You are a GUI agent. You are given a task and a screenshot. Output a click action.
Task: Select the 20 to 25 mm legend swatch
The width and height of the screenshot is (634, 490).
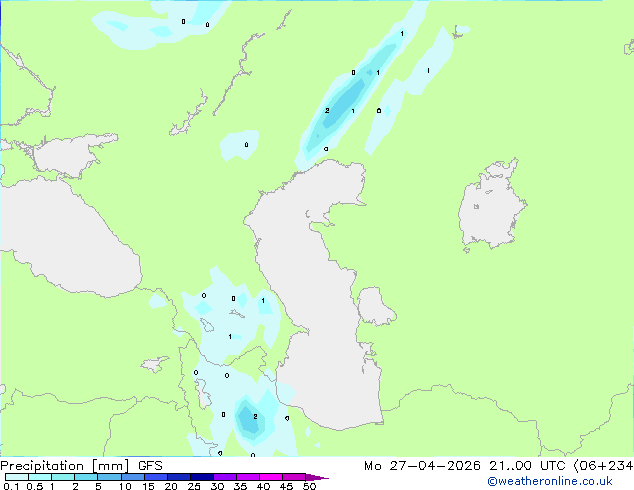(x=179, y=477)
